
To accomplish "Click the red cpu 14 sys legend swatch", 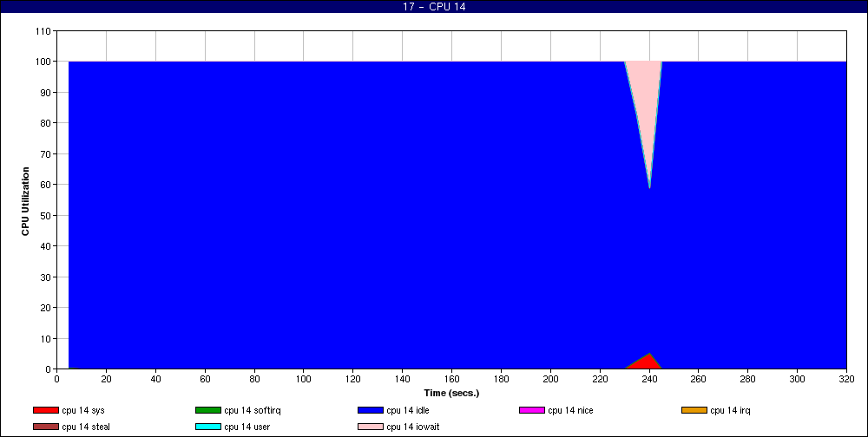I will click(x=45, y=410).
